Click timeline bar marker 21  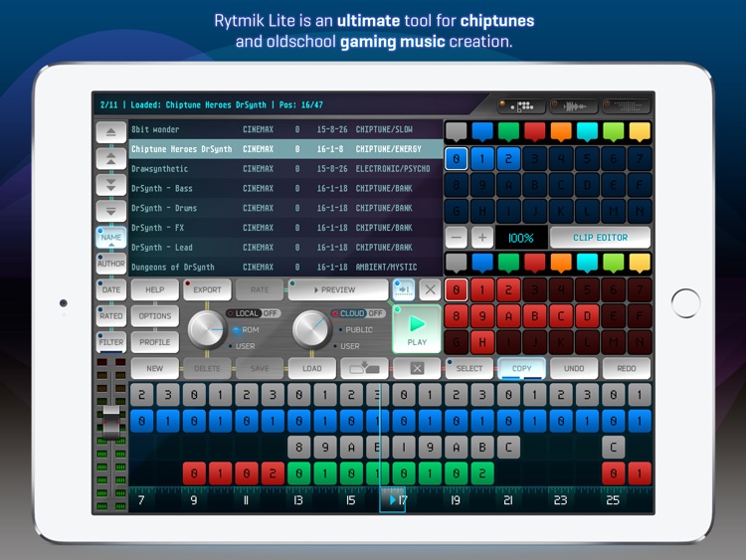pos(508,500)
